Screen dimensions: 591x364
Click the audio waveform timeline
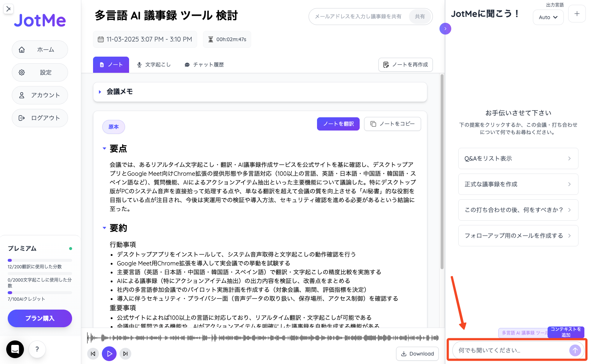tap(263, 338)
